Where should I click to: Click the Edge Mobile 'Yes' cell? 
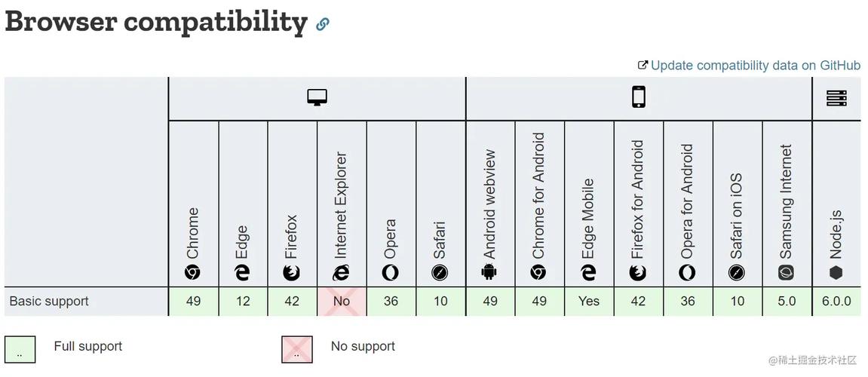(589, 302)
